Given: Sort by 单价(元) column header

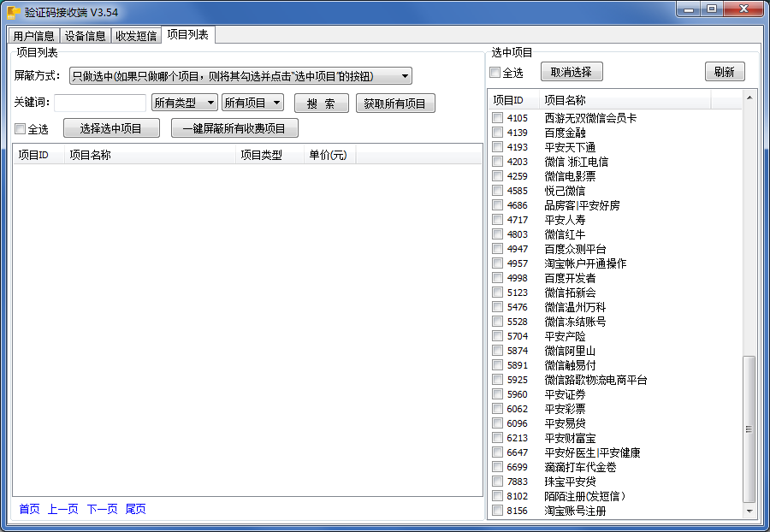Looking at the screenshot, I should click(x=329, y=155).
